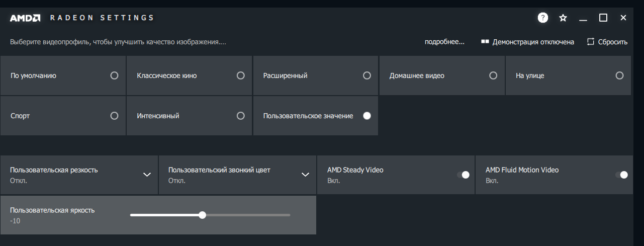Close the Radeon Settings window
This screenshot has height=246, width=644.
(623, 18)
